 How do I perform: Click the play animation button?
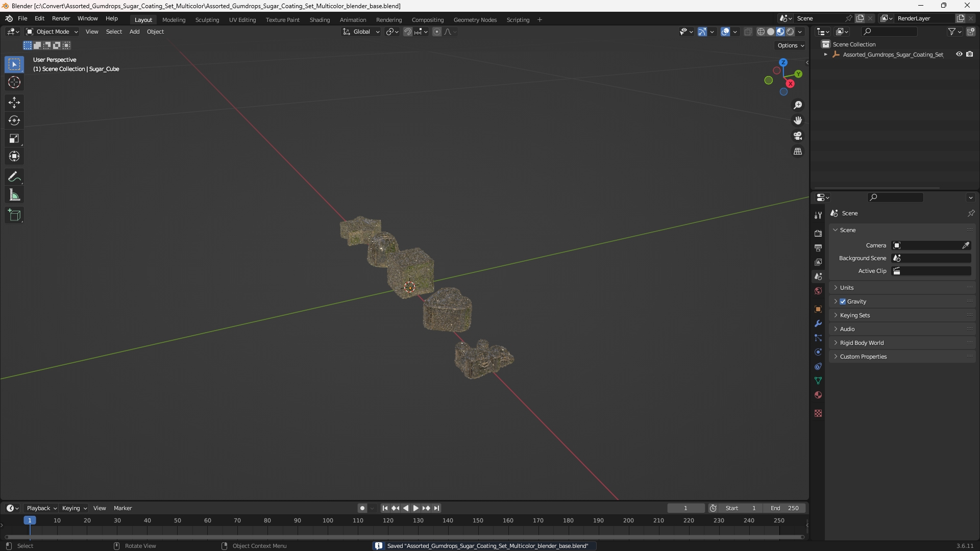(x=415, y=508)
